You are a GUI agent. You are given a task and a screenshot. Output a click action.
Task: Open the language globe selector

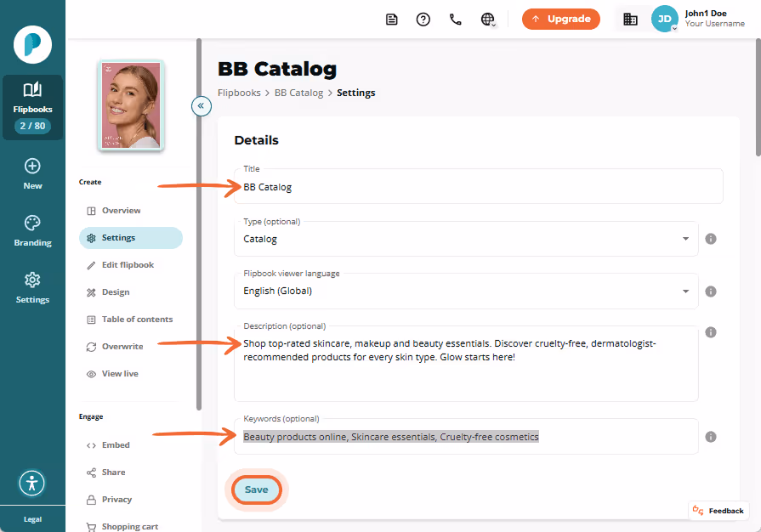pos(488,20)
